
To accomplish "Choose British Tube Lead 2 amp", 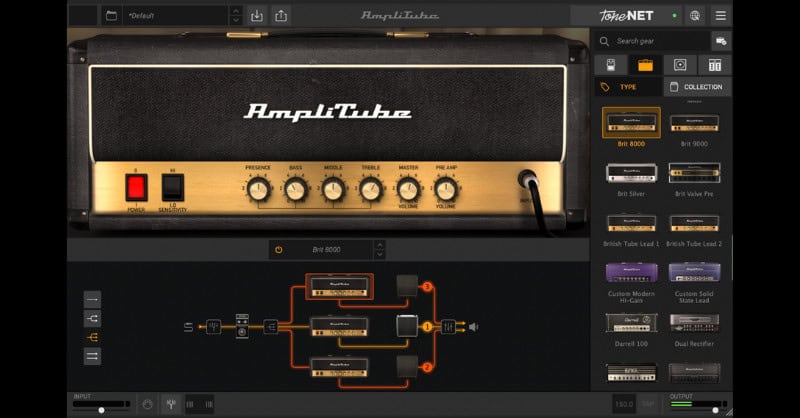I will click(694, 223).
